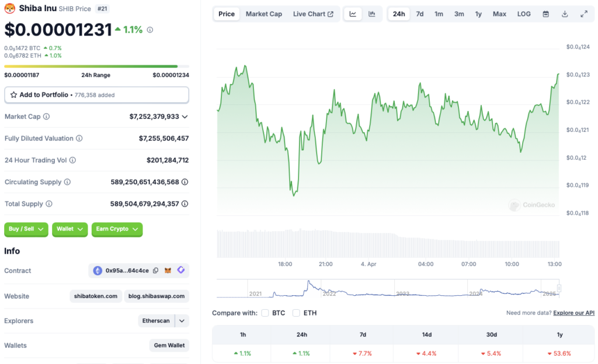598x364 pixels.
Task: Click the right handle of history range navigator
Action: coord(559,288)
